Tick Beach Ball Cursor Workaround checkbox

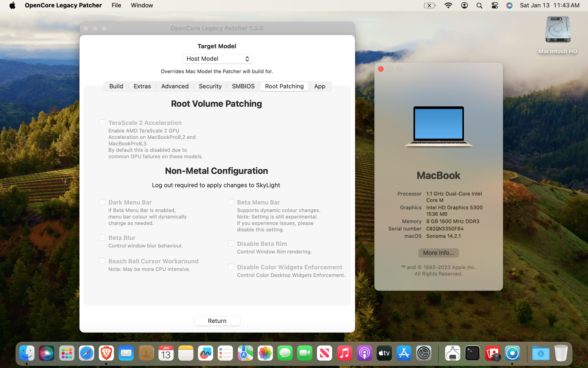(102, 261)
